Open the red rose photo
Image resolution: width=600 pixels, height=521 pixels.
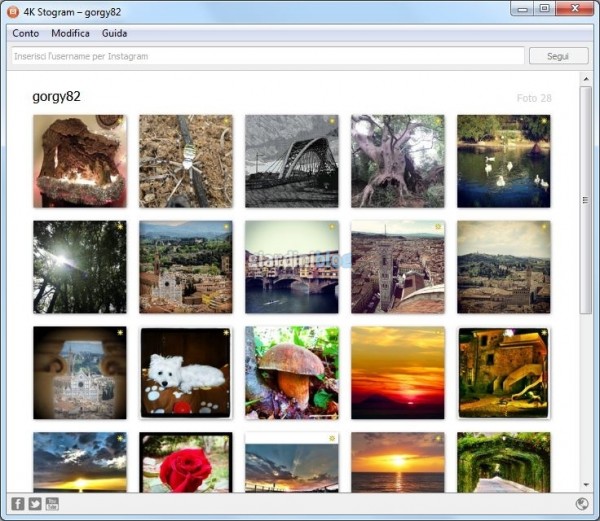coord(186,462)
